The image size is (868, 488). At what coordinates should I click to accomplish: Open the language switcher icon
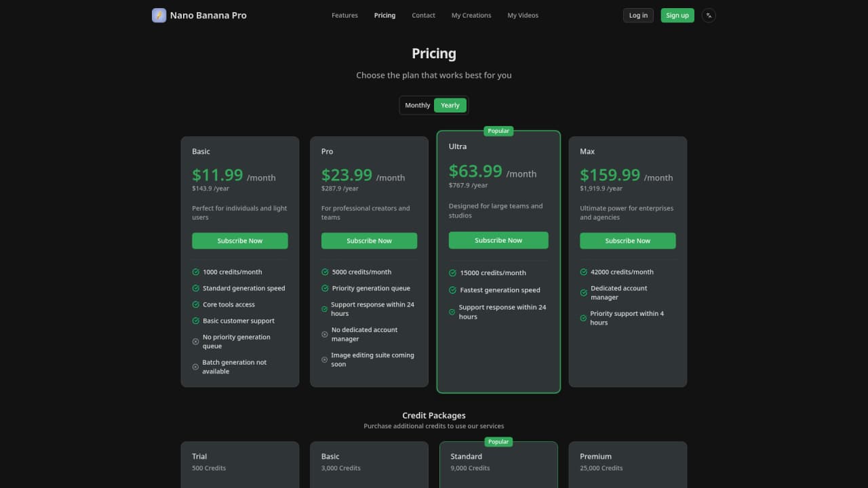point(709,15)
